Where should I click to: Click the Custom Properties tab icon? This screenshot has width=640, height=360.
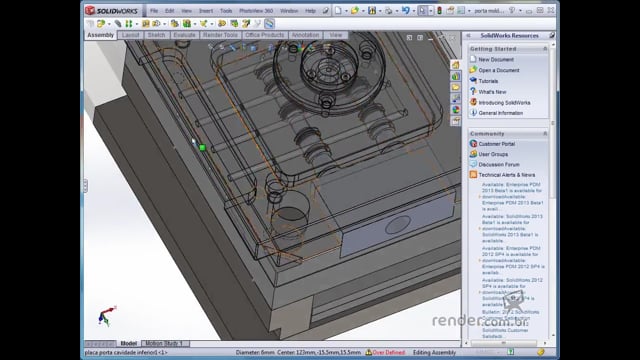(x=456, y=120)
